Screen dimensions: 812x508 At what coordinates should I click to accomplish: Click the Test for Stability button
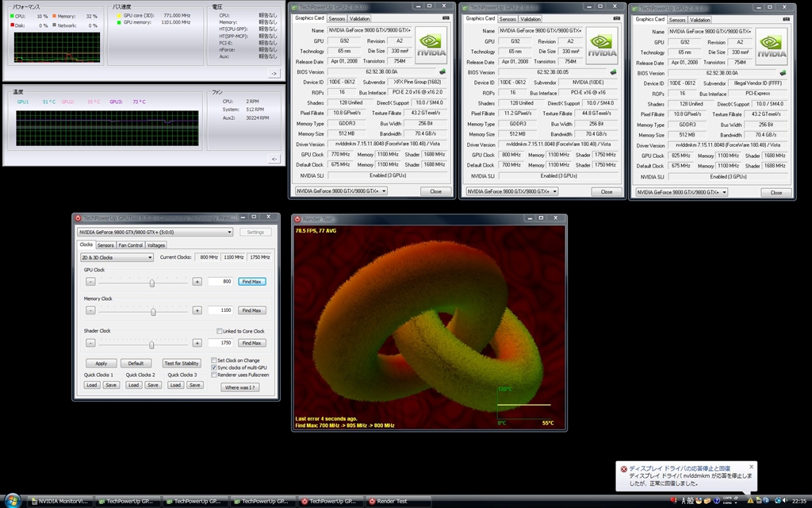tap(181, 363)
